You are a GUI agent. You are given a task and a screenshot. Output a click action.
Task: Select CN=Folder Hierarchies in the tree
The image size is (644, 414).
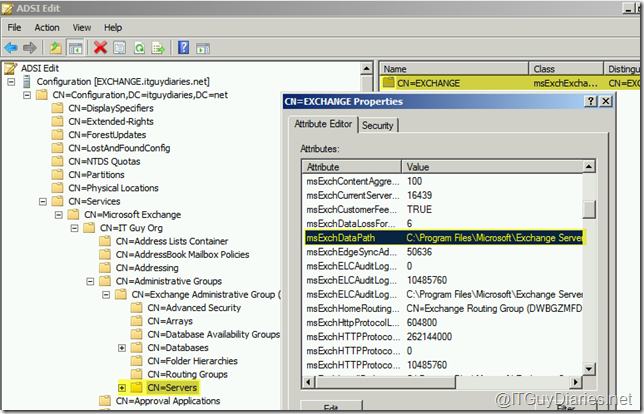[x=192, y=361]
